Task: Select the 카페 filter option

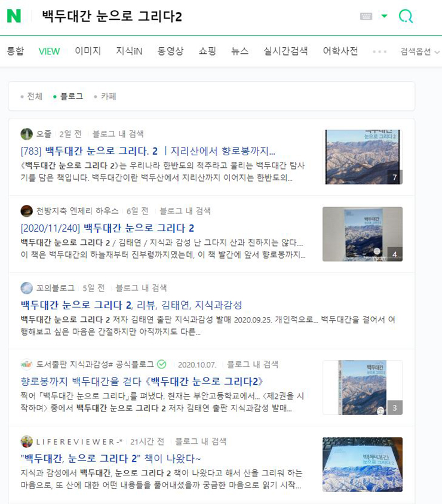Action: click(105, 96)
